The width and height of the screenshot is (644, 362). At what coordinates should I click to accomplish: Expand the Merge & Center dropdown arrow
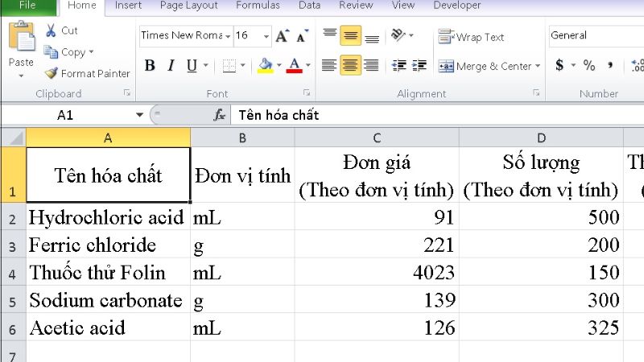coord(538,66)
